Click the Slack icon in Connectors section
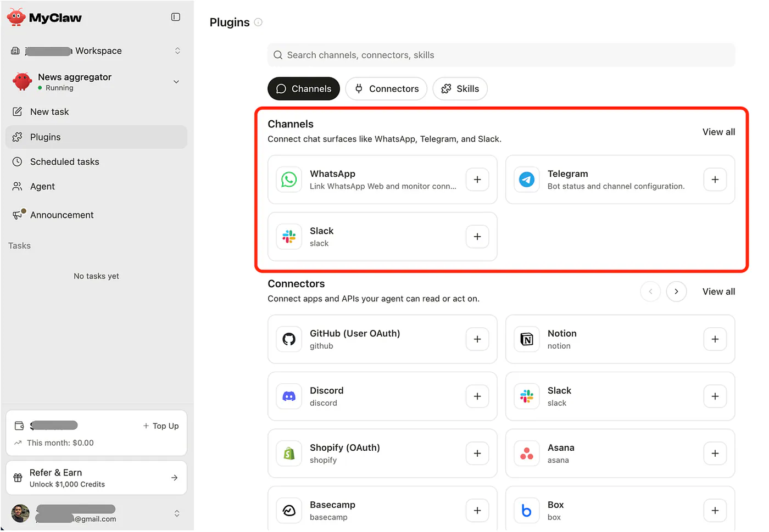 point(527,396)
